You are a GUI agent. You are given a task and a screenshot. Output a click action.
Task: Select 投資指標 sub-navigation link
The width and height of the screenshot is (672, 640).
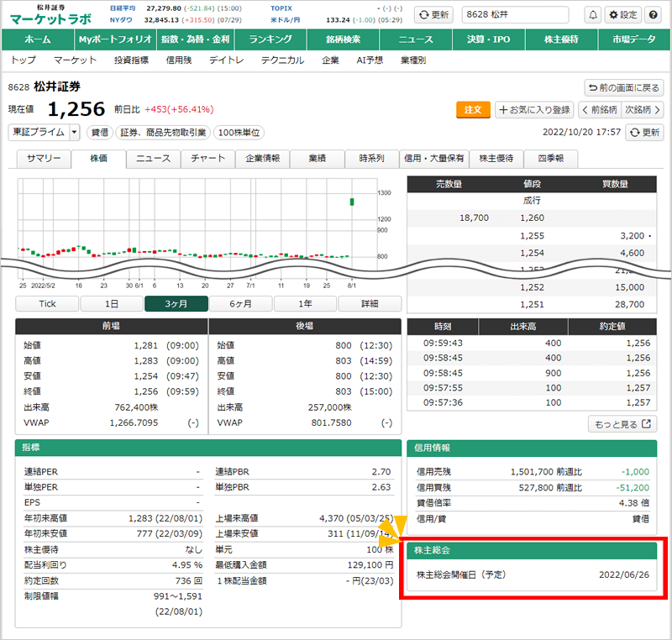131,60
